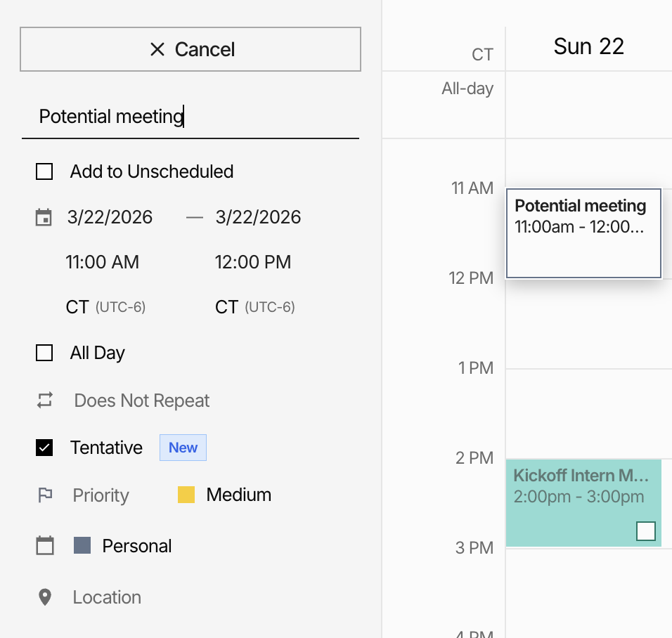Viewport: 672px width, 638px height.
Task: Uncheck the Tentative checkbox
Action: tap(44, 448)
